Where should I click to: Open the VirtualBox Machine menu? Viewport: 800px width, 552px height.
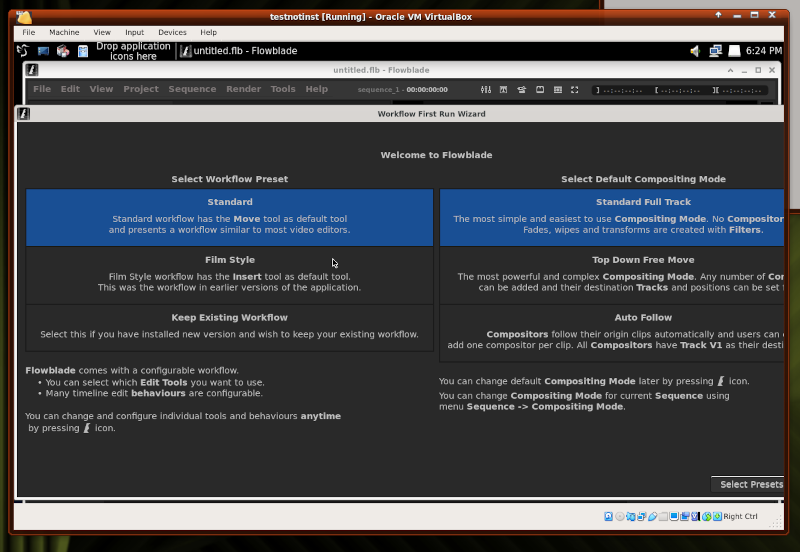pos(64,32)
